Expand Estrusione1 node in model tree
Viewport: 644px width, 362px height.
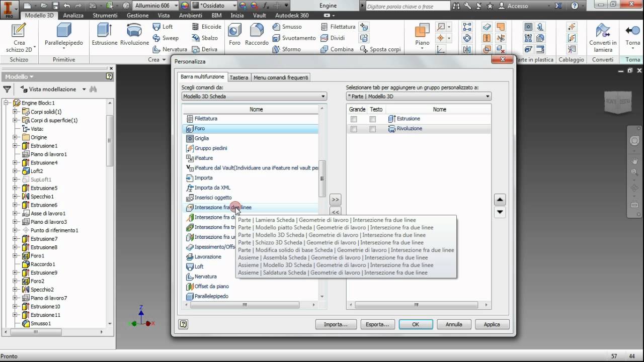pos(15,146)
